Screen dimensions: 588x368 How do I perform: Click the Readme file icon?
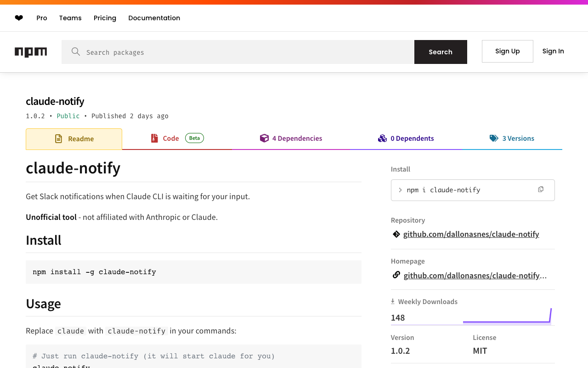(58, 138)
